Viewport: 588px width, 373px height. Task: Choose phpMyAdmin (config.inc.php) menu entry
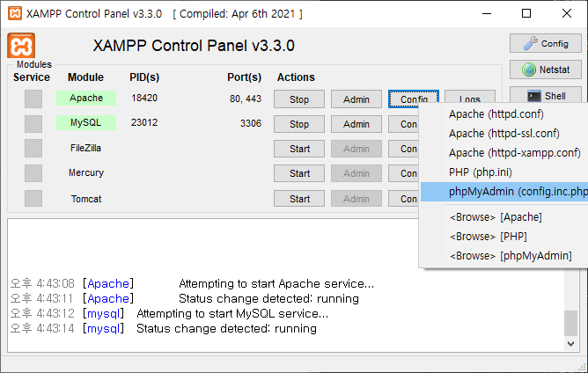(x=504, y=192)
